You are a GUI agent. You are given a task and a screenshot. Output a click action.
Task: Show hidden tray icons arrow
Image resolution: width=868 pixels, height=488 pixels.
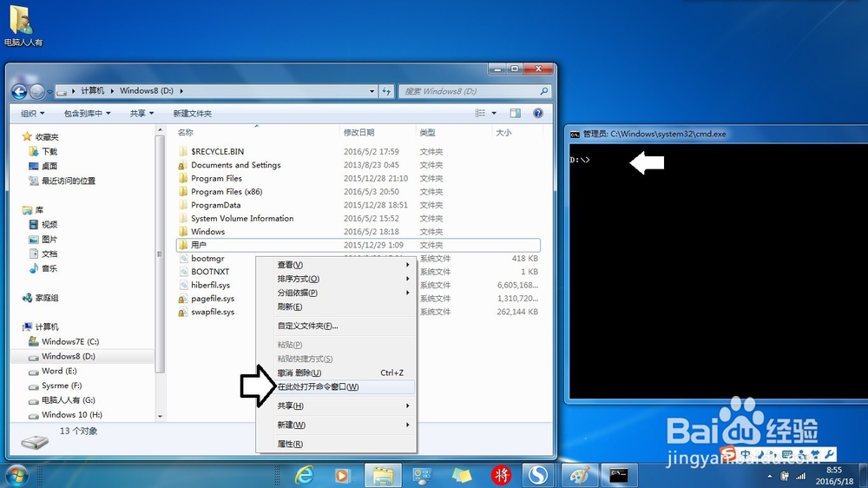tap(769, 477)
